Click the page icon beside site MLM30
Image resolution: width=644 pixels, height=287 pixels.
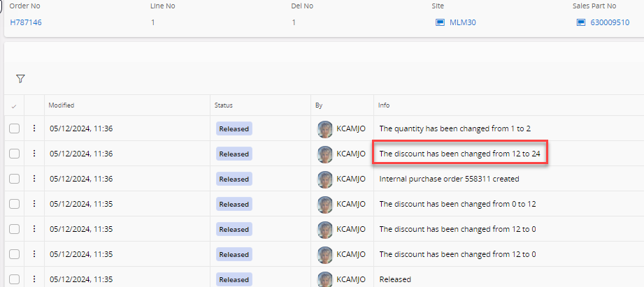tap(440, 22)
